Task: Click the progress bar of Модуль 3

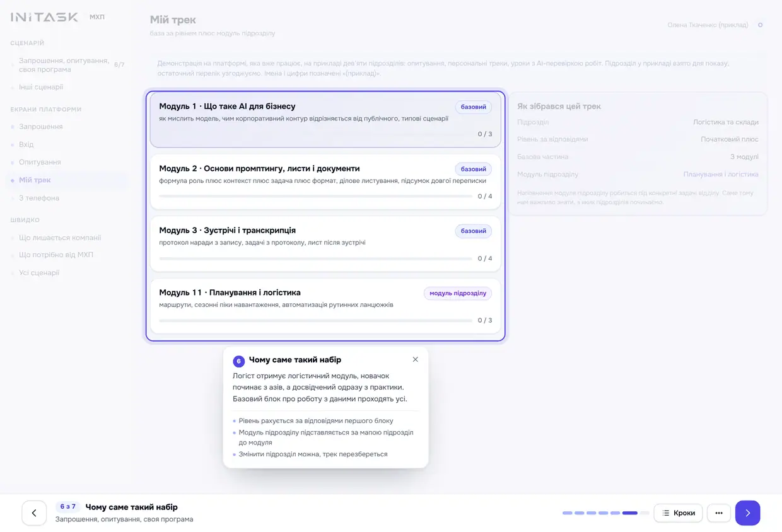Action: 315,258
